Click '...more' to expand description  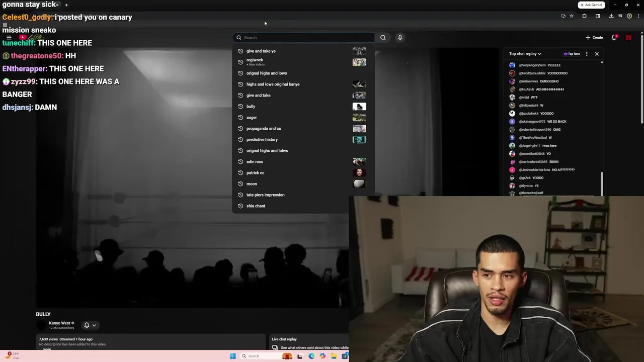(47, 348)
